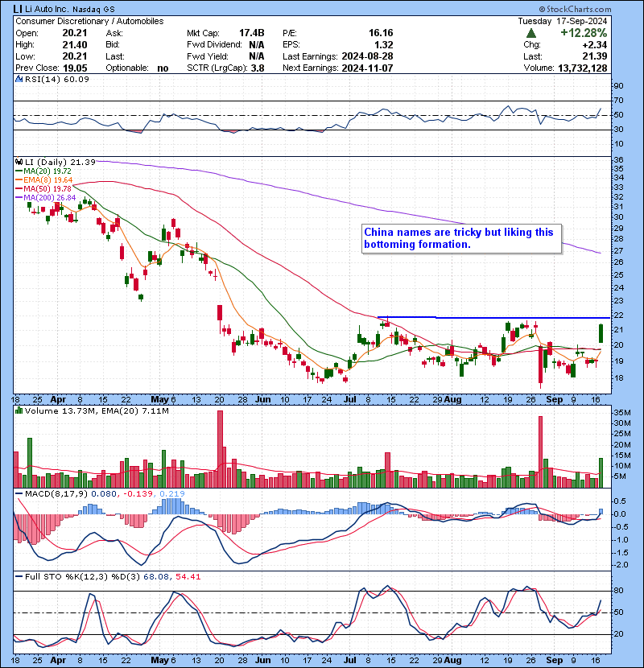Click the RSI(14) 60.09 label
Screen dimensions: 644x668
[x=56, y=79]
